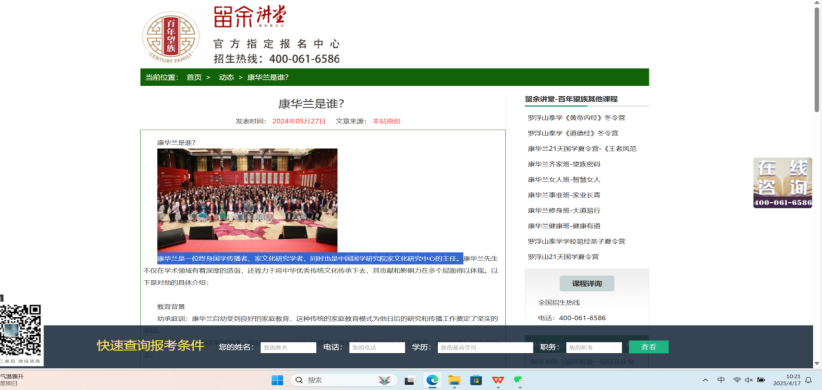
Task: Open the 在线咨询 floating consultation widget
Action: (x=783, y=182)
